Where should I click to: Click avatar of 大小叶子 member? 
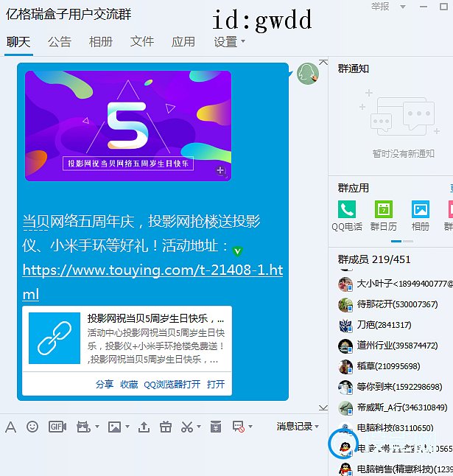pyautogui.click(x=345, y=284)
